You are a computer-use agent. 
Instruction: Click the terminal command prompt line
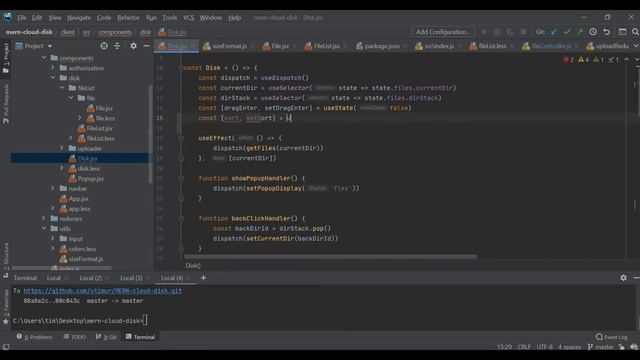pos(80,321)
